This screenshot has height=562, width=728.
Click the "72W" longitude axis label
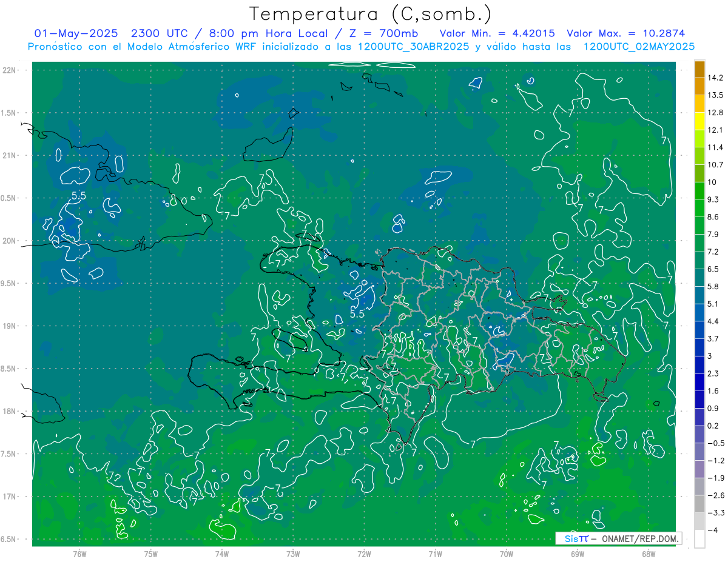[364, 554]
